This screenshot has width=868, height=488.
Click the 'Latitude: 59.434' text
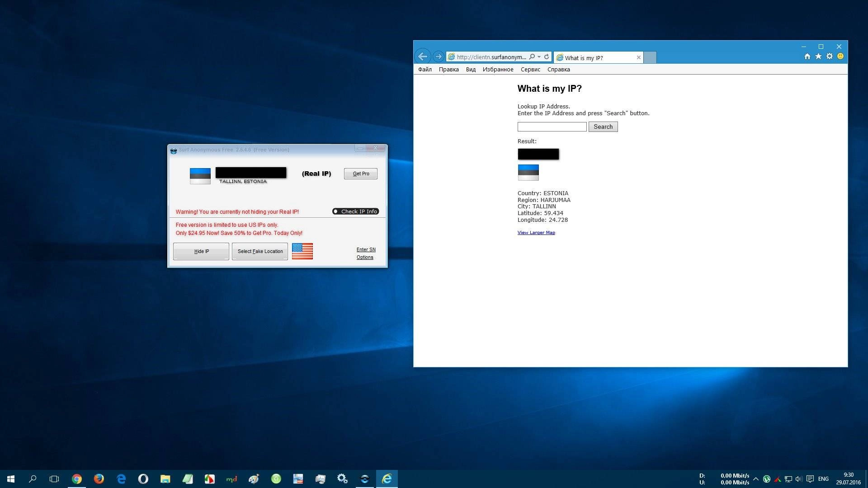click(x=540, y=213)
